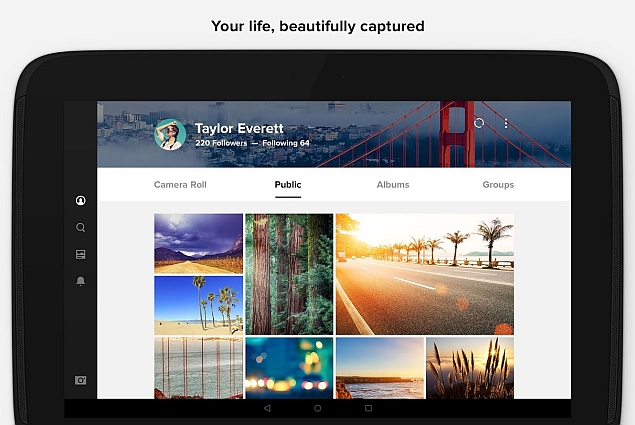This screenshot has width=635, height=425.
Task: Open the sunset road with palm trees photo
Action: [425, 274]
